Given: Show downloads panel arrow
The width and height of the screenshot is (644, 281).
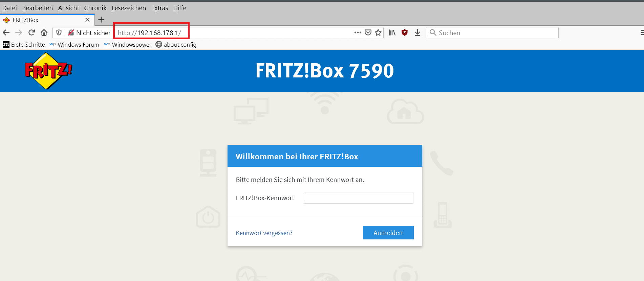Looking at the screenshot, I should [417, 32].
